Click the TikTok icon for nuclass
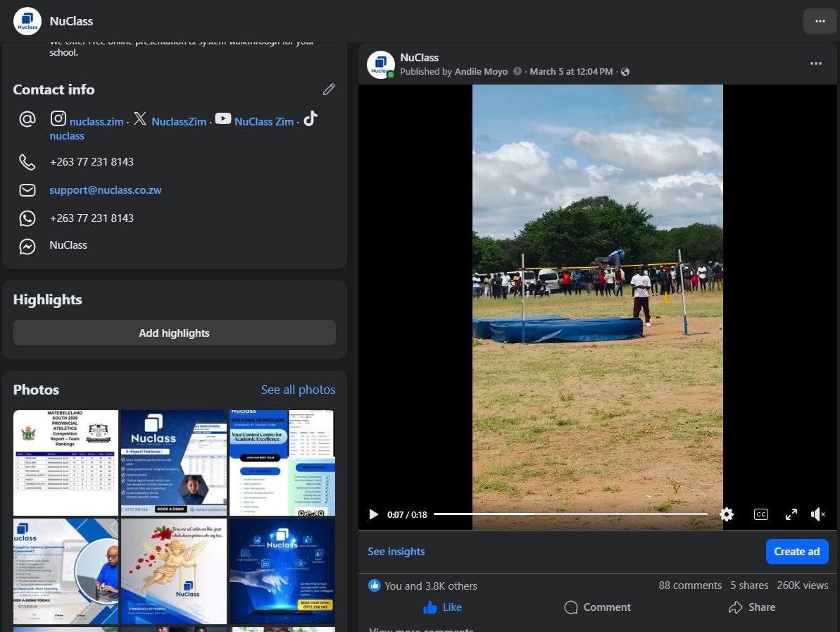 [310, 119]
